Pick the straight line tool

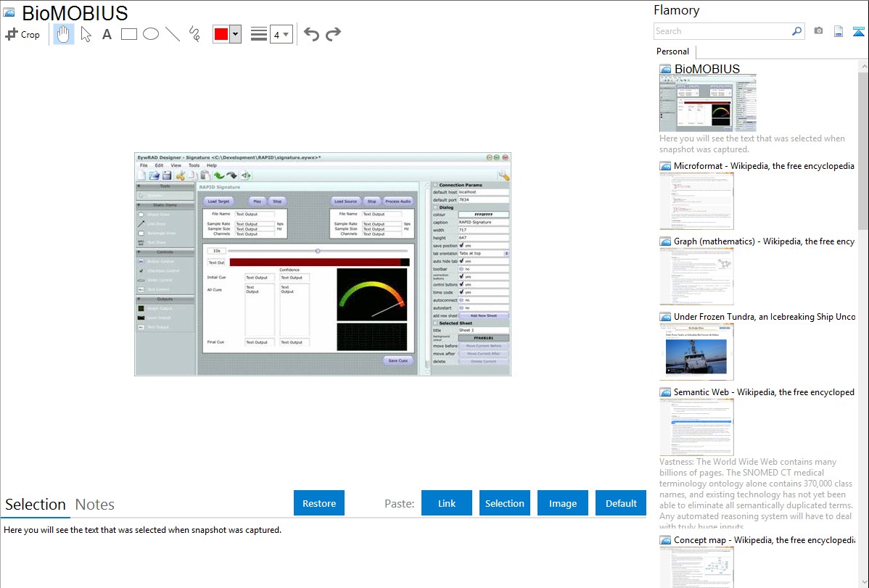pos(173,34)
